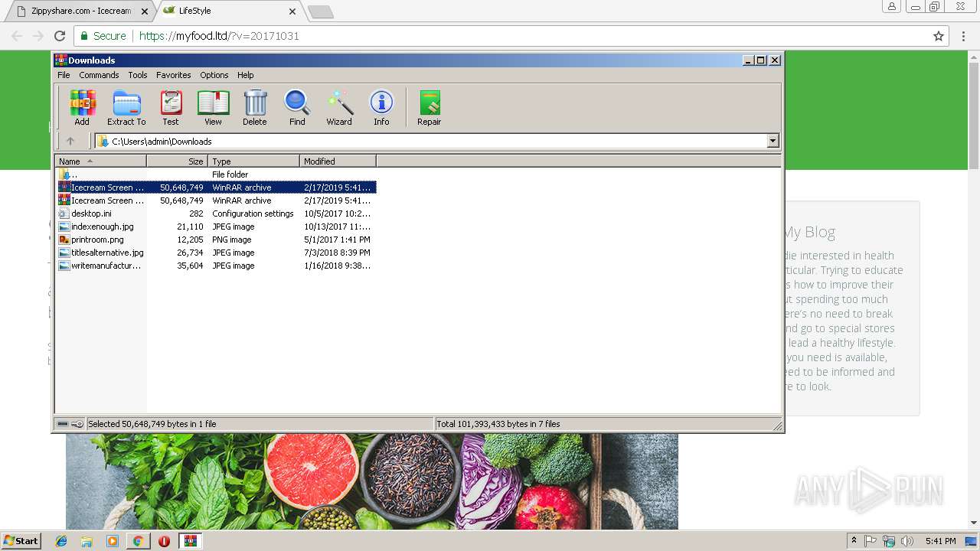Open the Help menu
This screenshot has height=551, width=980.
(x=245, y=75)
